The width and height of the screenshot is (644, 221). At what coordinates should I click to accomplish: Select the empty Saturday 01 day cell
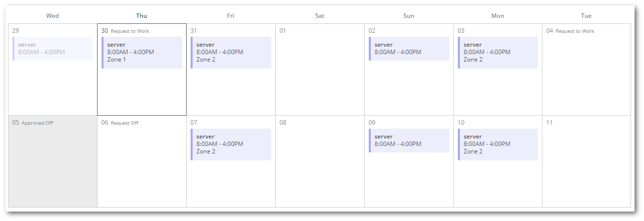pos(320,74)
